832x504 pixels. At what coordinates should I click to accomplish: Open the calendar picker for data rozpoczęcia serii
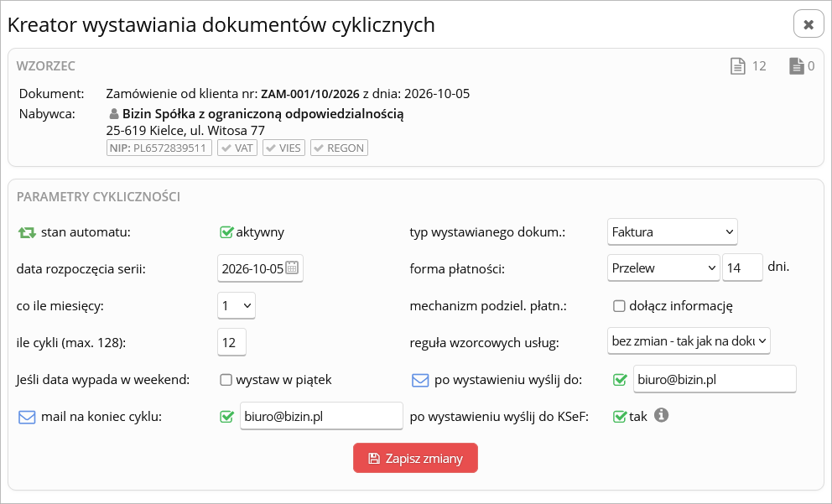[x=292, y=268]
